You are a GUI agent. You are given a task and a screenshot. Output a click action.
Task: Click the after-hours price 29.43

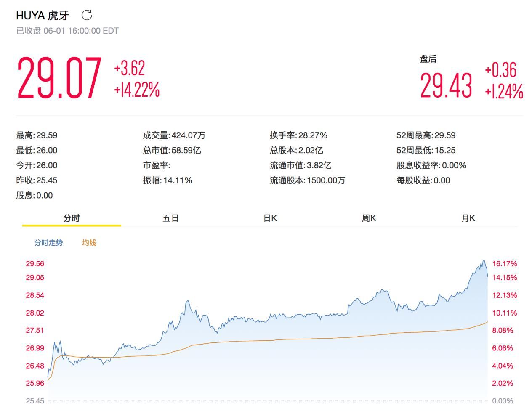[x=446, y=86]
